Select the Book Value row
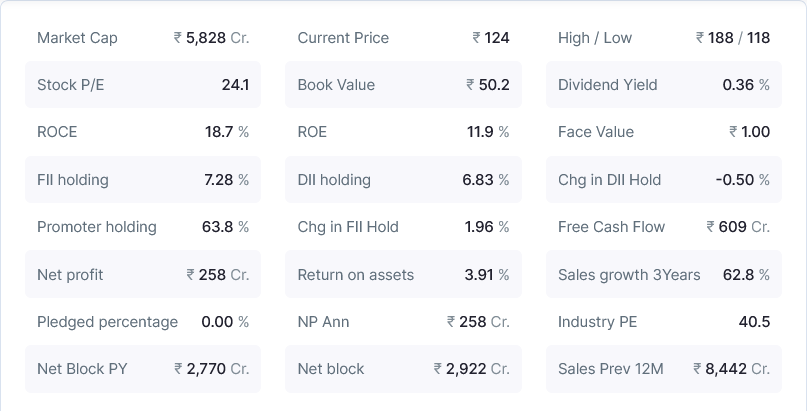Image resolution: width=807 pixels, height=411 pixels. click(x=403, y=85)
